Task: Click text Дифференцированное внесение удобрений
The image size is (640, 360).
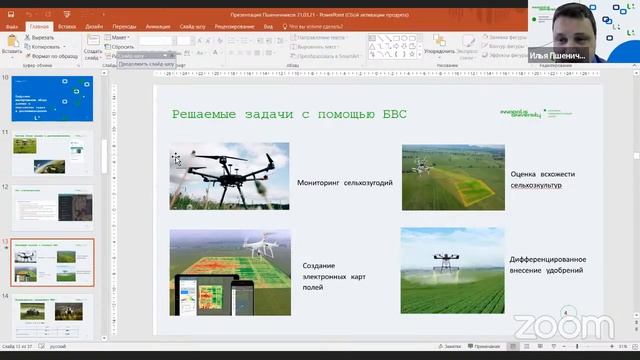Action: (x=548, y=265)
